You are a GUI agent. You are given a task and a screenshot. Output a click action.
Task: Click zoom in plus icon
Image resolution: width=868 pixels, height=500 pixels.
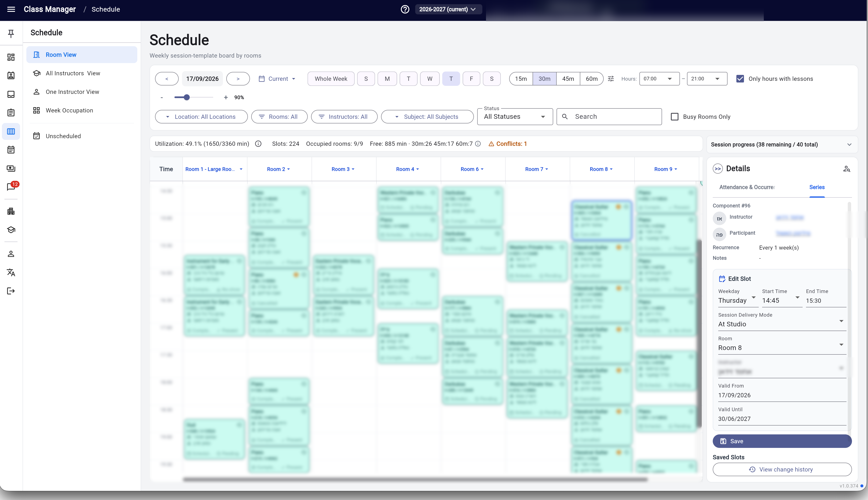click(225, 97)
